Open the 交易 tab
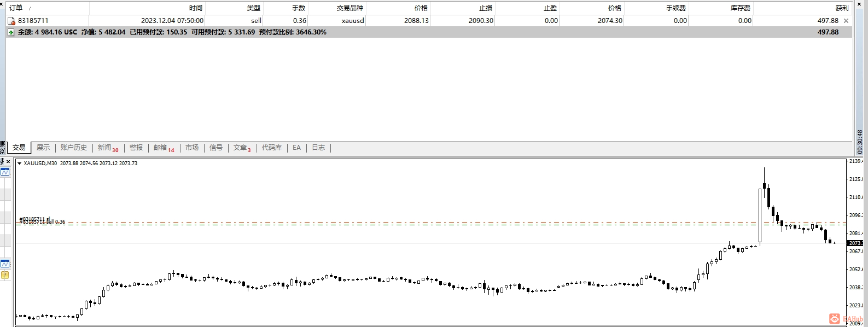 pos(19,148)
